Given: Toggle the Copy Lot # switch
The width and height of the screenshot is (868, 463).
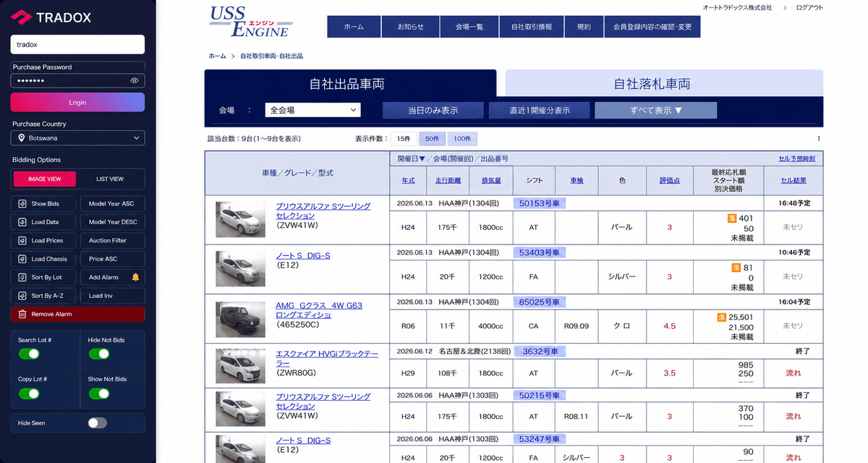Looking at the screenshot, I should [29, 394].
